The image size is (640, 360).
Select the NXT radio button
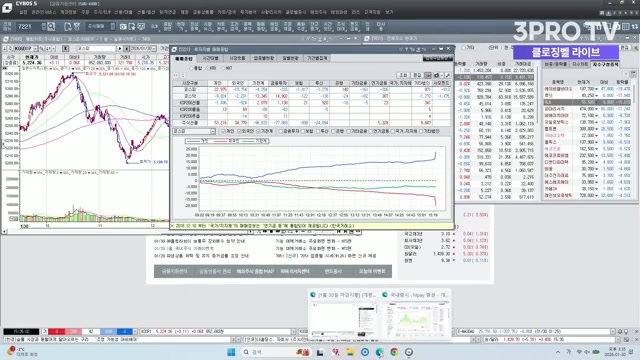tap(224, 68)
